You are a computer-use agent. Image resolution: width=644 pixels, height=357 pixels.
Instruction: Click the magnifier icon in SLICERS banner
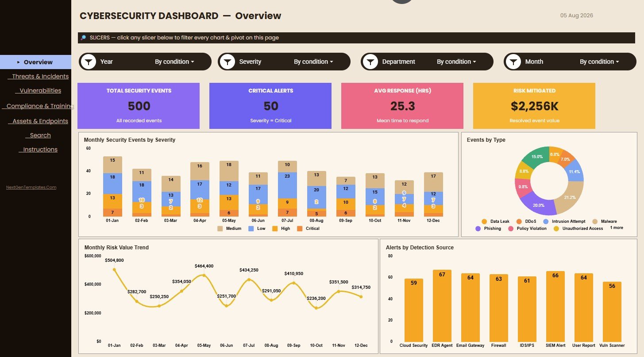[x=83, y=38]
